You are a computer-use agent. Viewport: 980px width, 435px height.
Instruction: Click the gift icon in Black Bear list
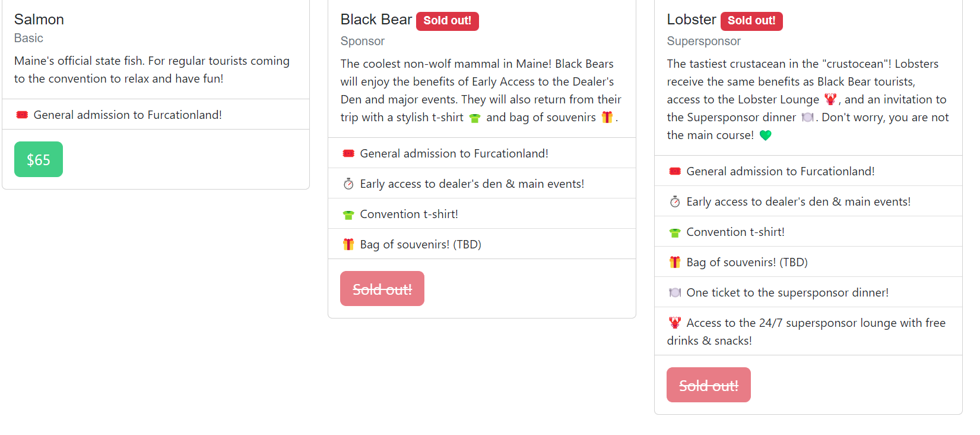click(x=348, y=244)
